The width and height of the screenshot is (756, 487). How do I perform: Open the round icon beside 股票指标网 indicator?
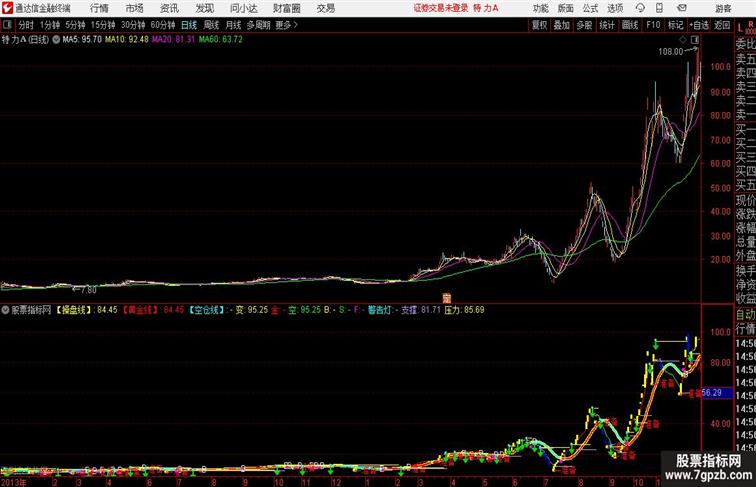pyautogui.click(x=5, y=310)
